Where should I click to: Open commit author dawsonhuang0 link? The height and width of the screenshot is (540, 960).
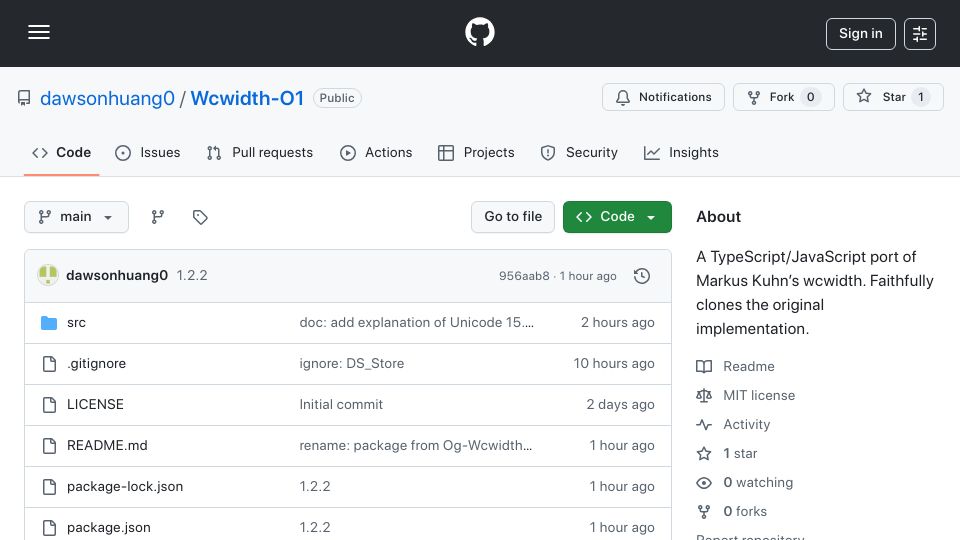(117, 276)
